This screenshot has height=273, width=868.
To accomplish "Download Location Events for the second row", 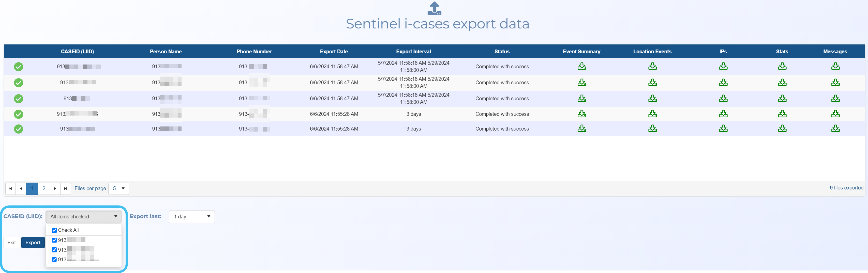I will coord(652,83).
